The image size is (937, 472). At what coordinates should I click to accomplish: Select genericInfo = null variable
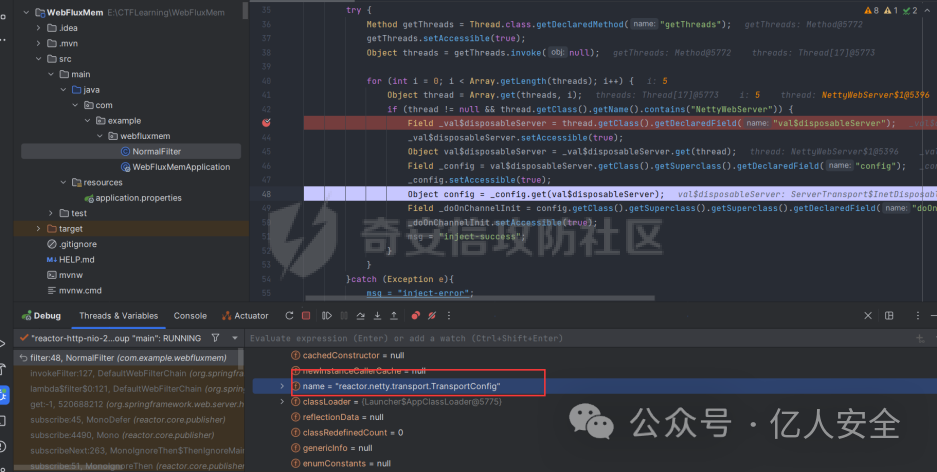pos(331,448)
